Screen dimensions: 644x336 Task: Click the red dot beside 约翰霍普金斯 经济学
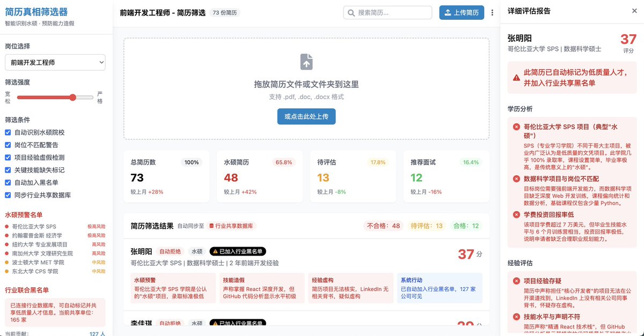click(x=7, y=236)
